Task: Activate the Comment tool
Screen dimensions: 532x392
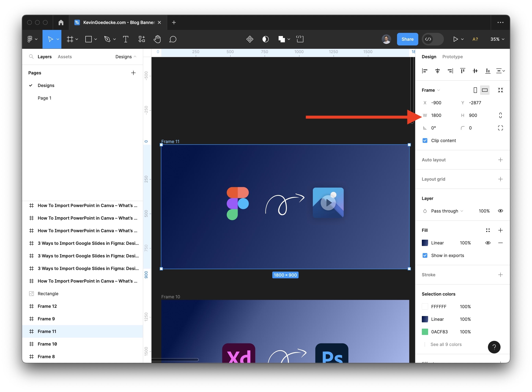Action: pos(173,39)
